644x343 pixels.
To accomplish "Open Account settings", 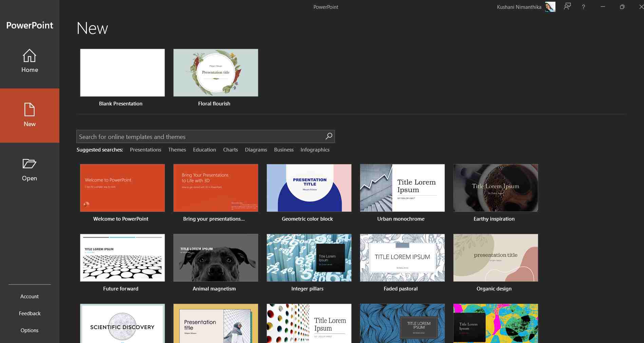I will click(30, 296).
